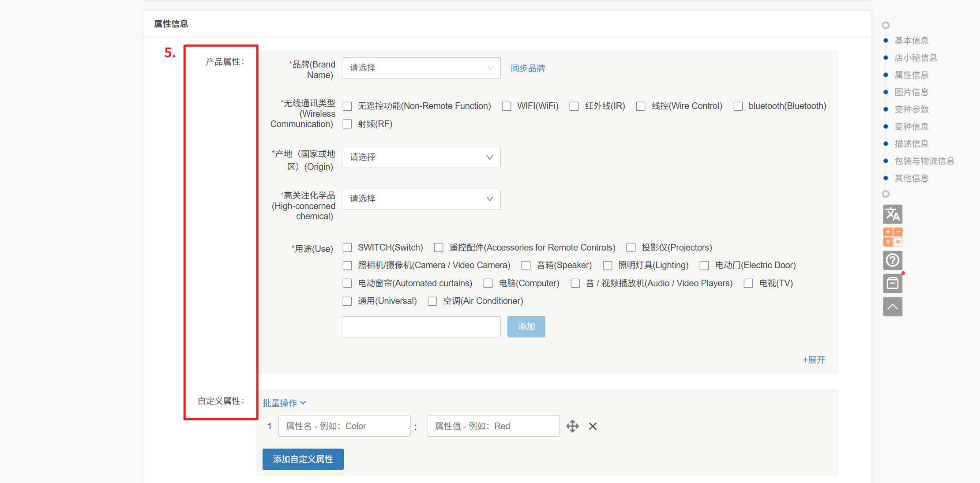Enable the bluetooth(Bluetooth) checkbox
Image resolution: width=980 pixels, height=483 pixels.
(738, 106)
